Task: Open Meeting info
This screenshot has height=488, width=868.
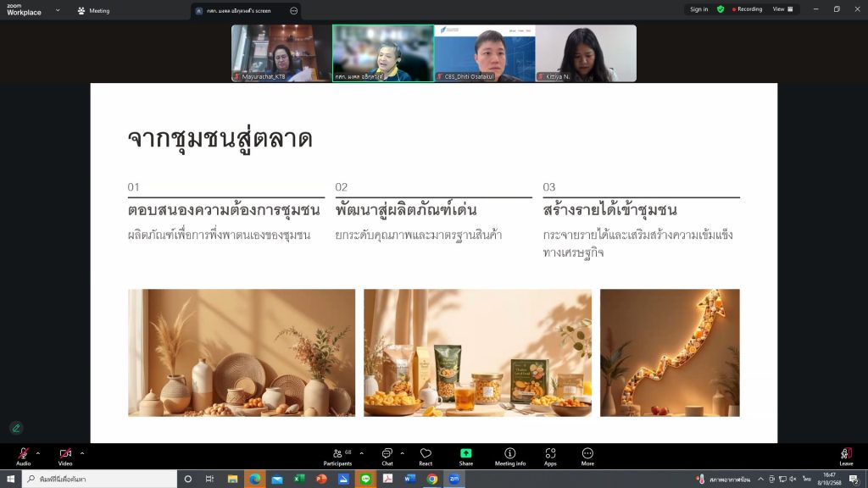Action: 509,456
